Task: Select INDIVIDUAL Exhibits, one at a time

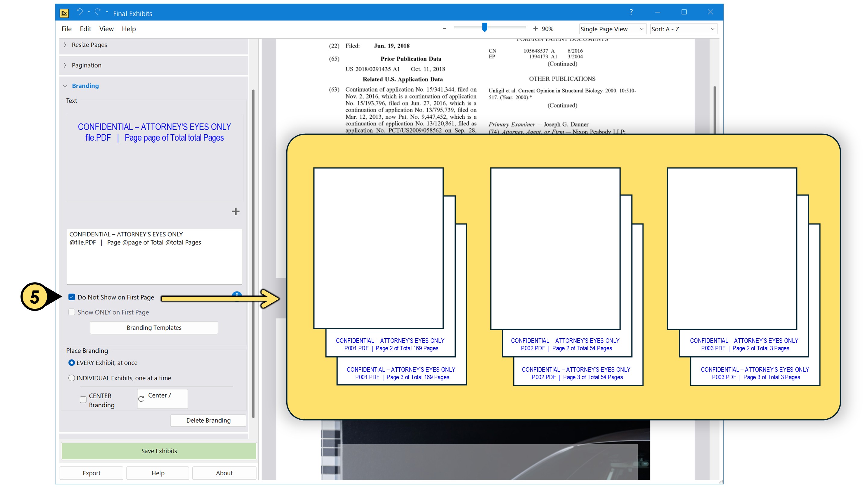Action: 71,378
